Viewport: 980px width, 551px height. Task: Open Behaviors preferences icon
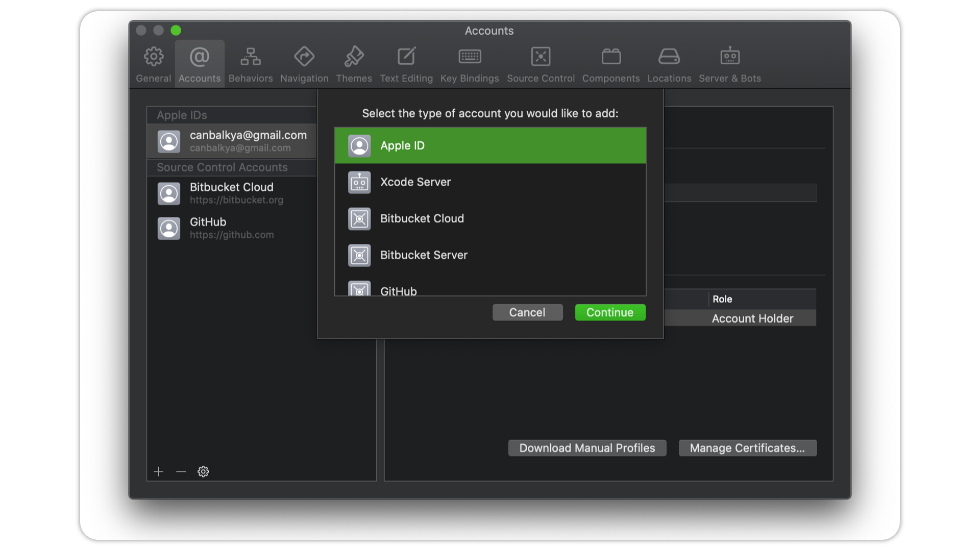(251, 57)
